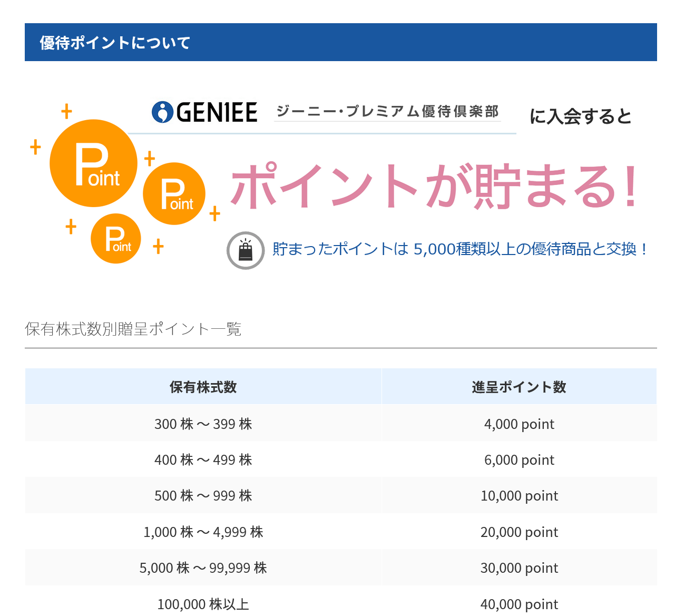Click the 保有株式数別贈呈ポイント一覧 section heading
The height and width of the screenshot is (616, 675).
click(x=133, y=329)
